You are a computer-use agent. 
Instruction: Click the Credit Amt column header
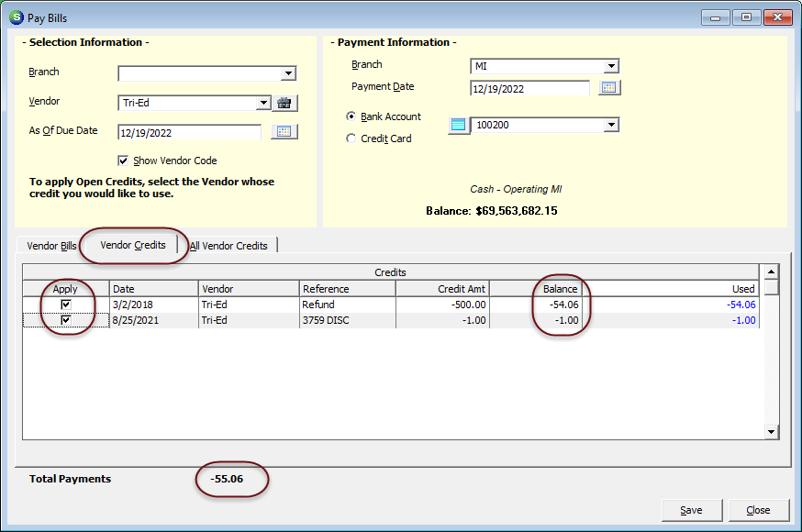coord(442,289)
